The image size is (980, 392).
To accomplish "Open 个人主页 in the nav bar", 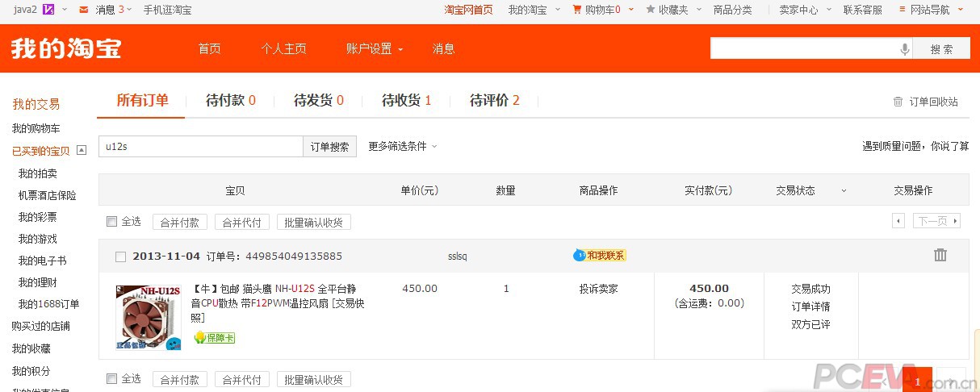I will pos(283,48).
